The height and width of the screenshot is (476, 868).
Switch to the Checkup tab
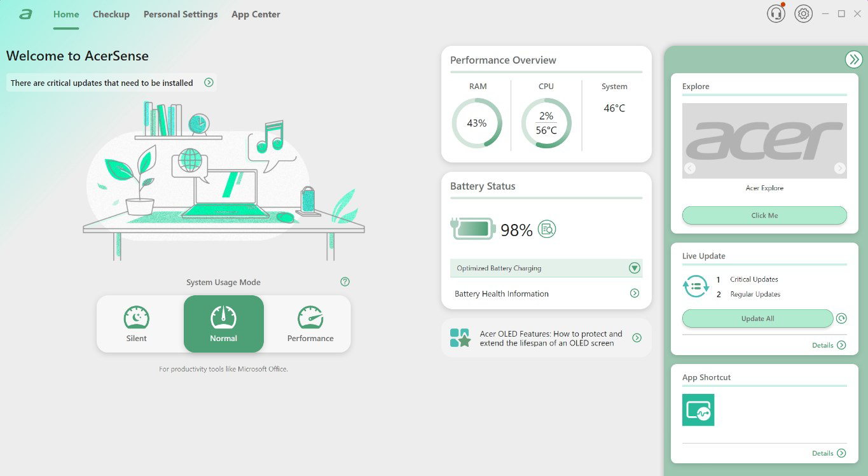pos(111,14)
